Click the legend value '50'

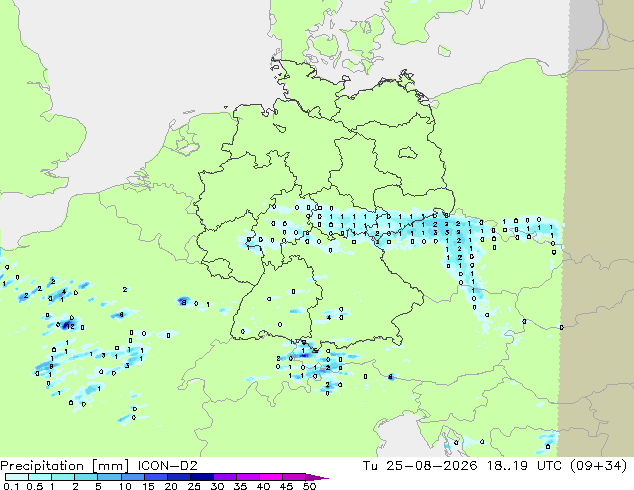tap(309, 486)
